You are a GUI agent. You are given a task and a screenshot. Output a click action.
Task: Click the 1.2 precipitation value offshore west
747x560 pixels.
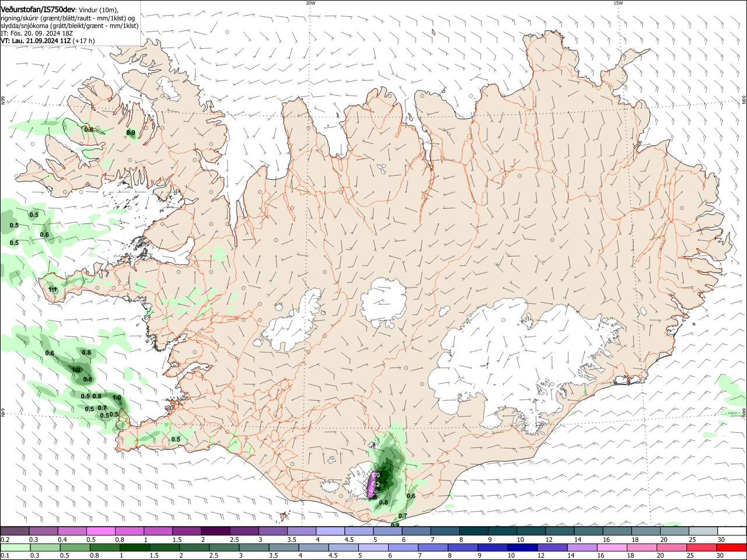[76, 370]
